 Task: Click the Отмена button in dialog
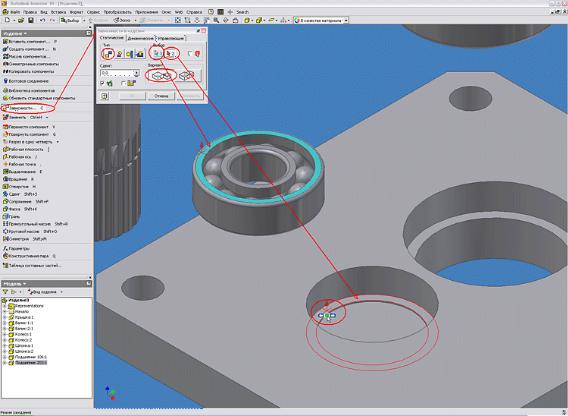[161, 96]
